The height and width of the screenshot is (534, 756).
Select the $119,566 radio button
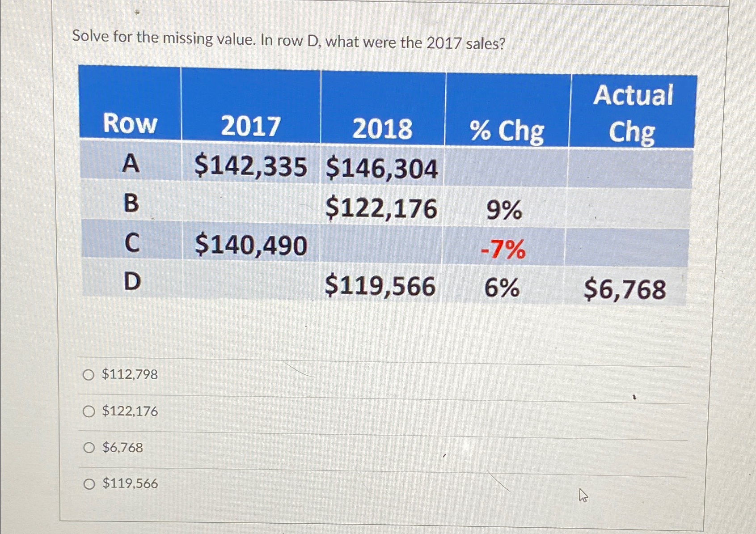[89, 483]
